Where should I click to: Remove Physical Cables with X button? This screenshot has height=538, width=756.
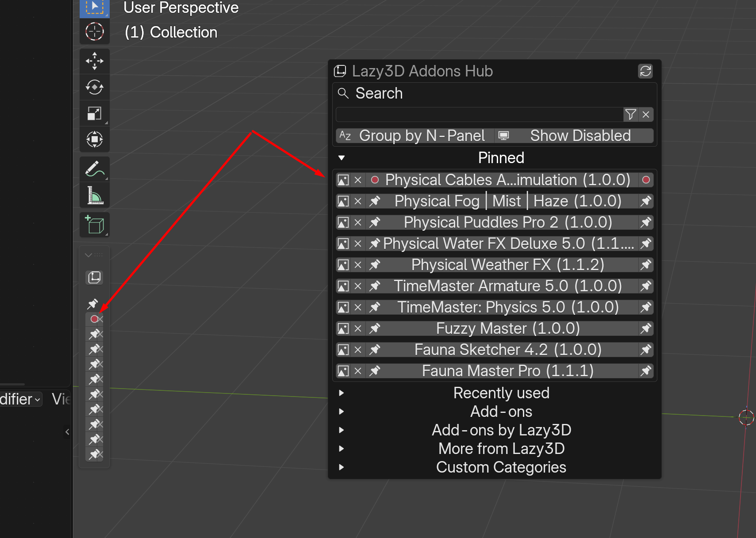[x=358, y=180]
